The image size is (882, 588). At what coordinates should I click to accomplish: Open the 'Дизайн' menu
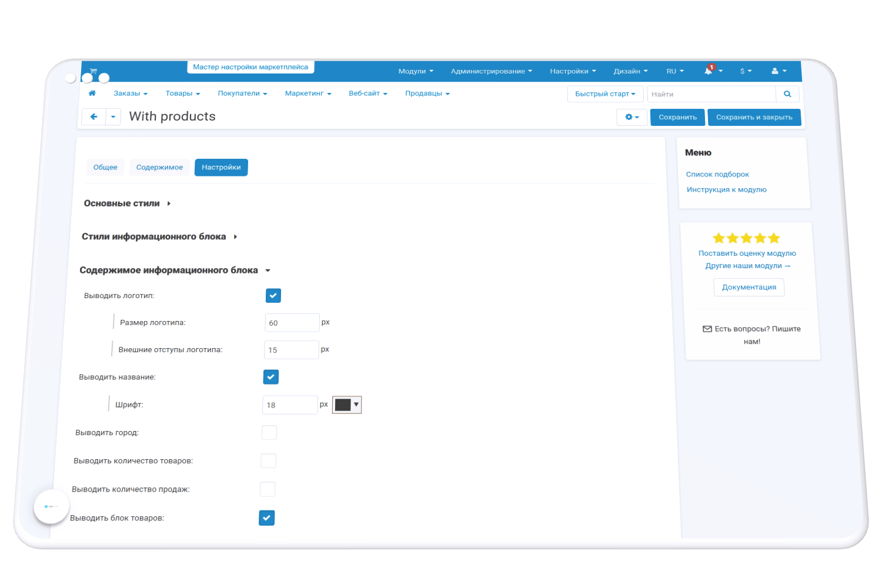coord(631,71)
